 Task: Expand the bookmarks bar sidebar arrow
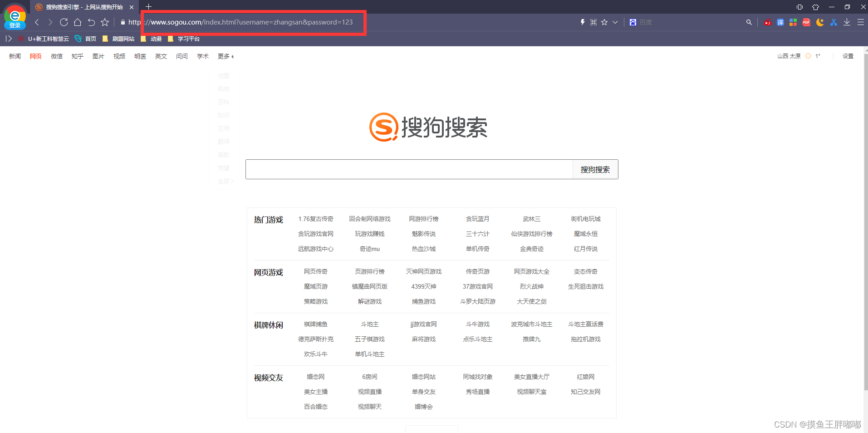coord(9,39)
